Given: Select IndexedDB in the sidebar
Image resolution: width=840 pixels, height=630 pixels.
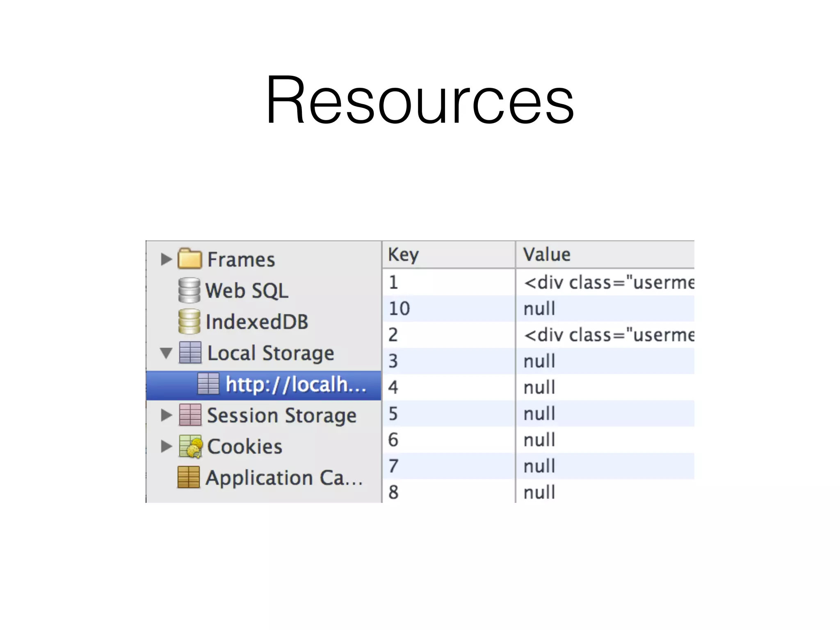Looking at the screenshot, I should pos(257,322).
